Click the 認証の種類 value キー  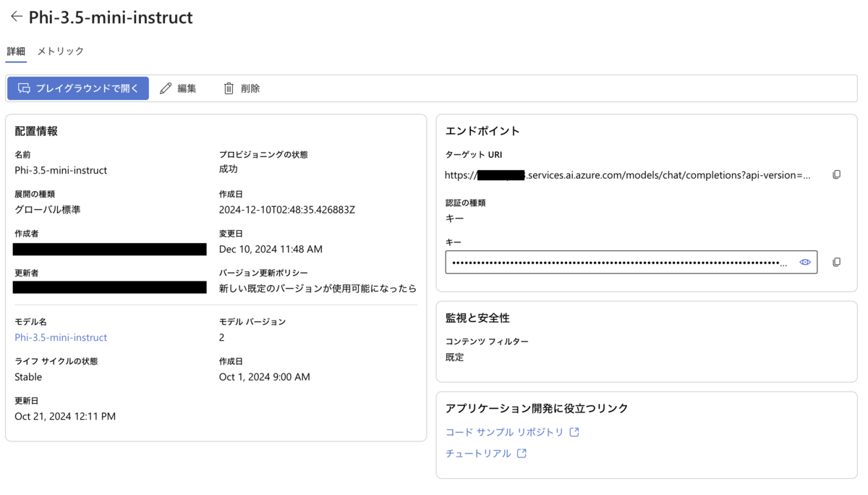455,218
